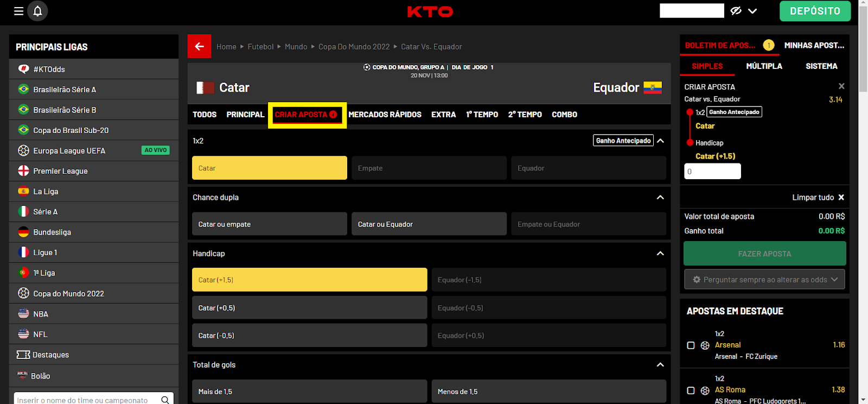868x404 pixels.
Task: Switch to CRIAR APOSTA tab
Action: [x=307, y=115]
